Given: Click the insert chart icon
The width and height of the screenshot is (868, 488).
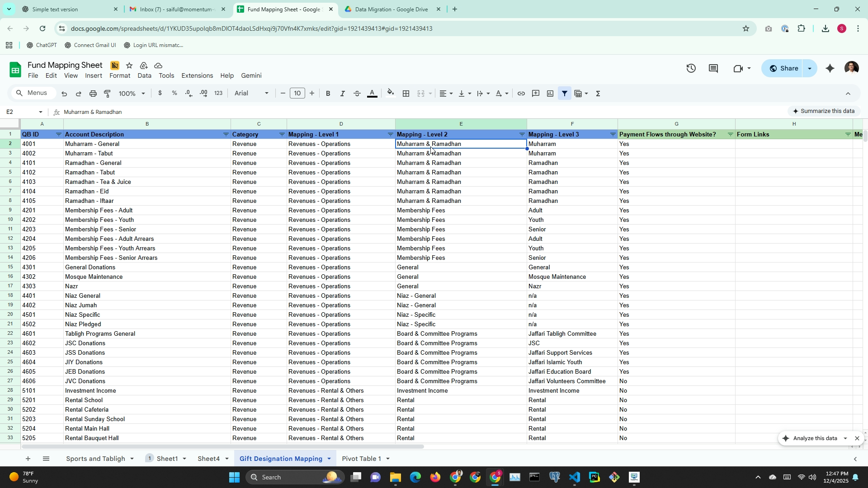Looking at the screenshot, I should [x=550, y=94].
